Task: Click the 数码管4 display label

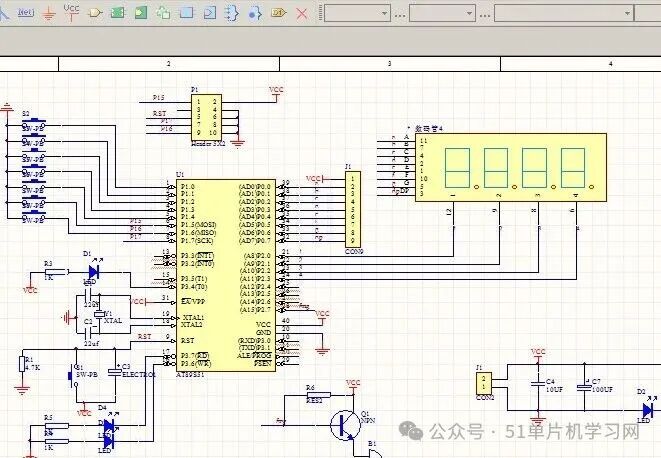Action: click(x=429, y=129)
